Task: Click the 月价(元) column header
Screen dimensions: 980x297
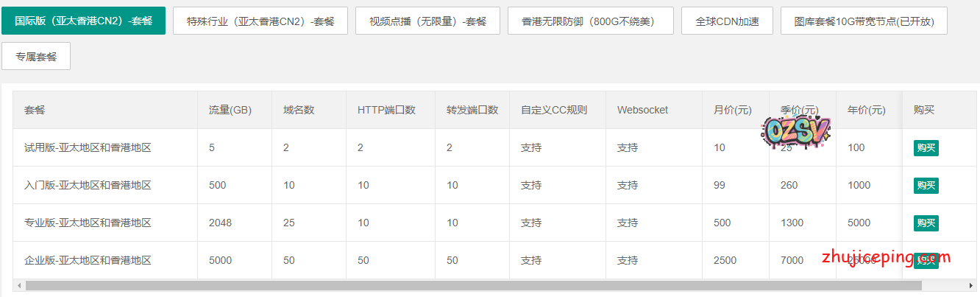Action: click(732, 110)
